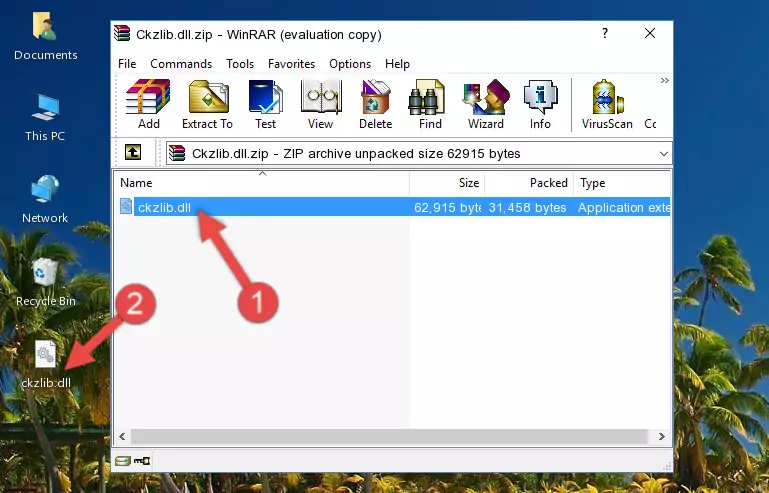Select the Recycle Bin desktop icon

(45, 283)
